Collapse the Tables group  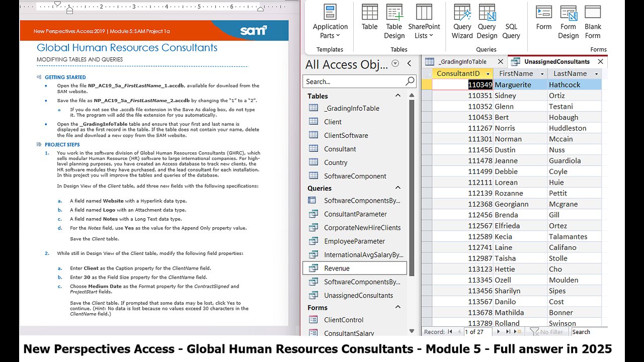[x=398, y=96]
